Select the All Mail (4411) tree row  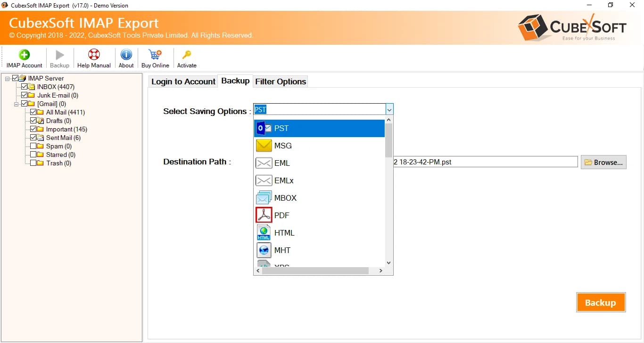pos(66,112)
